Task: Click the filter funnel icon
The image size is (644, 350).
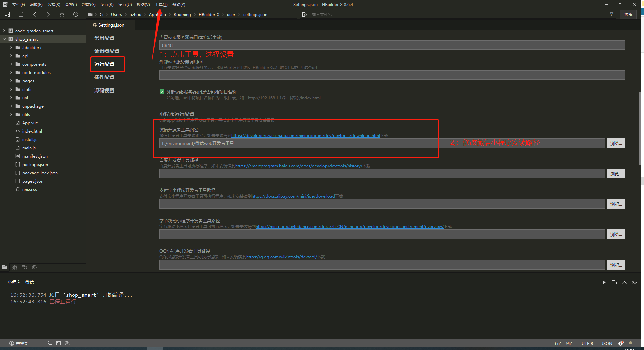Action: click(x=612, y=14)
